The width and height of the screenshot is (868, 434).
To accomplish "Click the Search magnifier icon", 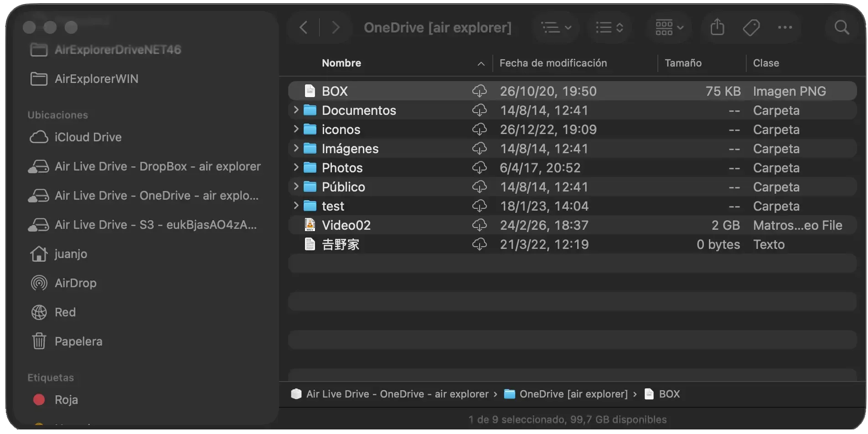I will (842, 28).
